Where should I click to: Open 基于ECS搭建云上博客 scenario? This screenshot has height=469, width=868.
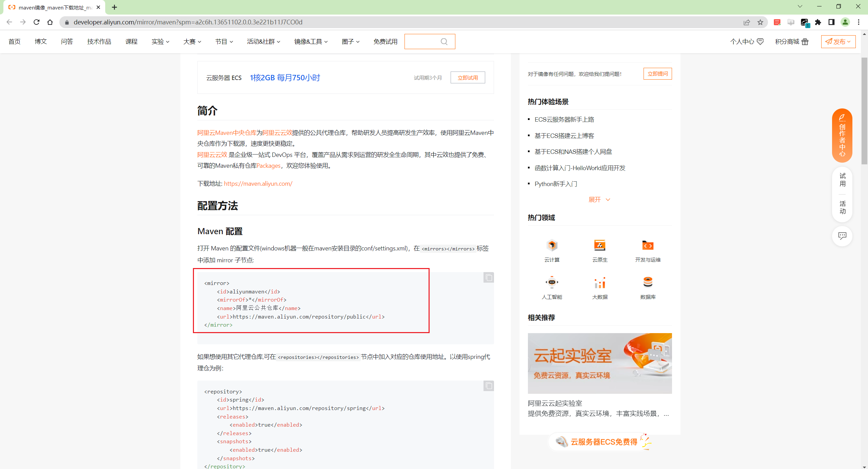(x=564, y=136)
